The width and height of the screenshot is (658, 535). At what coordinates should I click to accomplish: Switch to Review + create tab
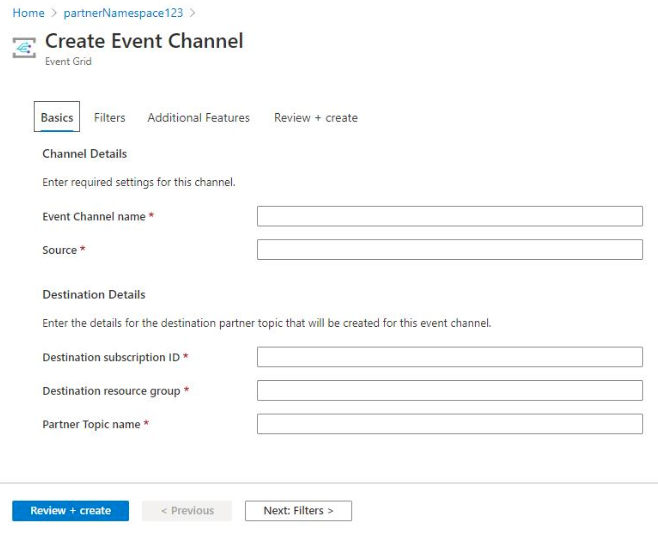click(316, 118)
